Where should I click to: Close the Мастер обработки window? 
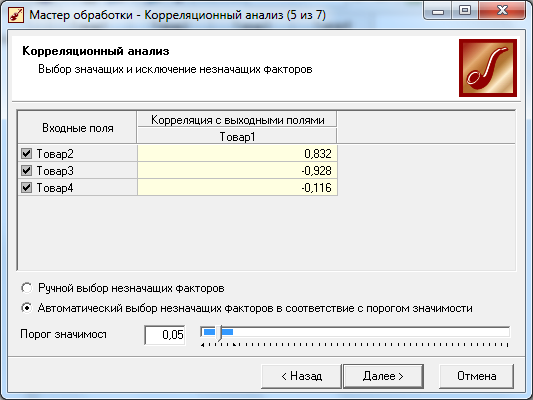[x=502, y=11]
